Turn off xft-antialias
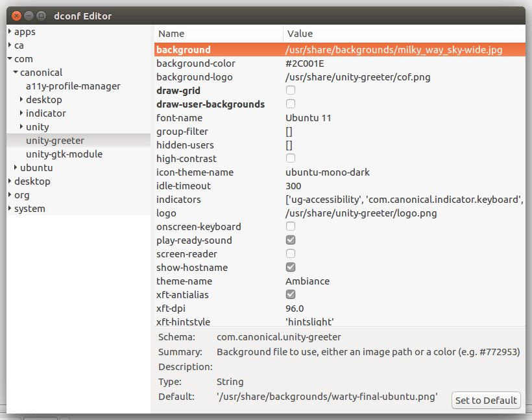This screenshot has width=532, height=420. [290, 294]
